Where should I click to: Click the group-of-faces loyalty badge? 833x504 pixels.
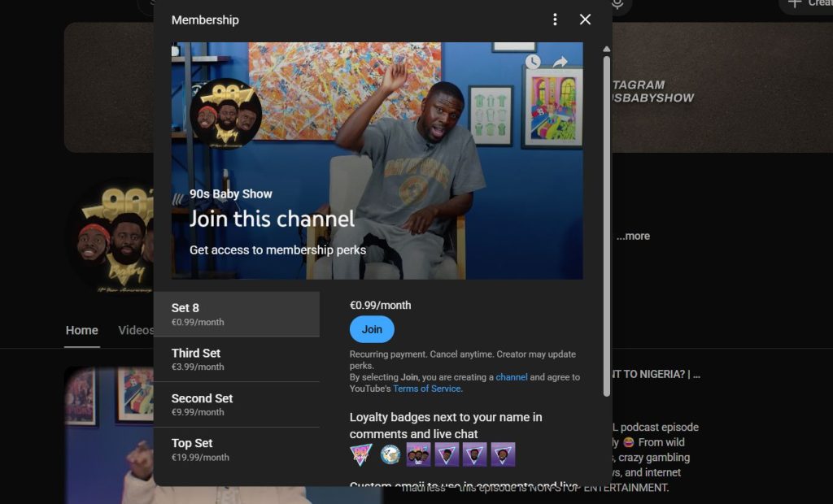tap(419, 454)
